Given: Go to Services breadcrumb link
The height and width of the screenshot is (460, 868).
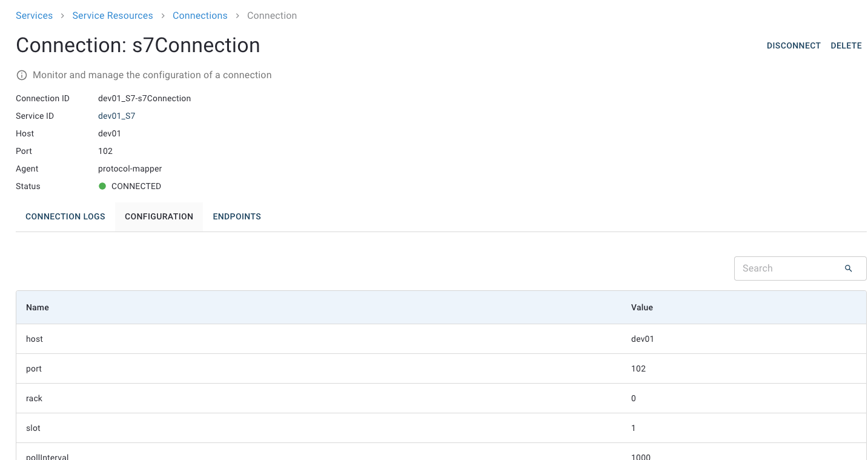Looking at the screenshot, I should [x=34, y=16].
